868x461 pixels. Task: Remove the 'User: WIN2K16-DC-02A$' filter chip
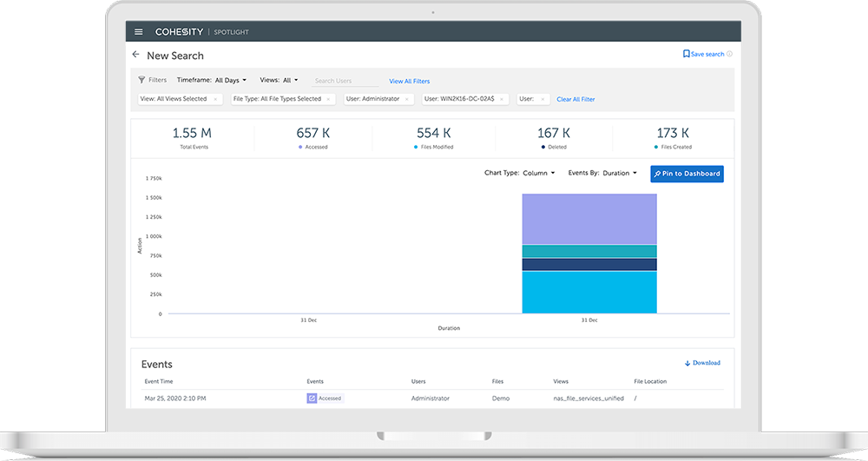(502, 99)
